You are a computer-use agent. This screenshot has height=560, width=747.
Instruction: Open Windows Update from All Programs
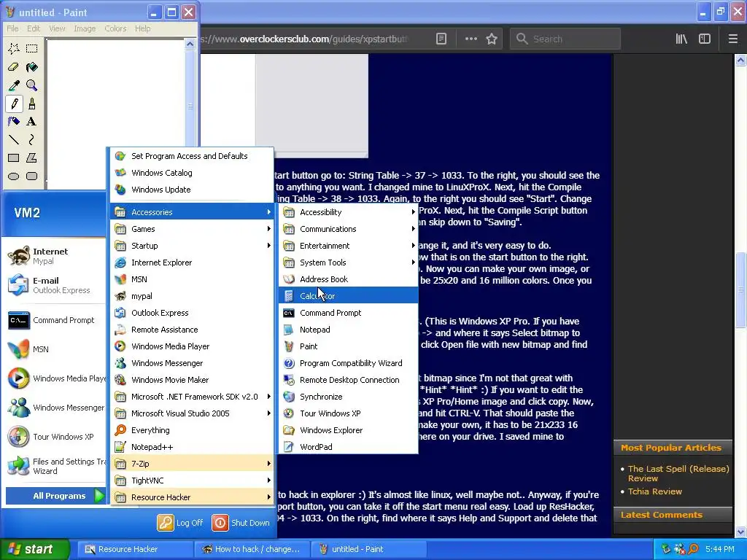[193, 190]
